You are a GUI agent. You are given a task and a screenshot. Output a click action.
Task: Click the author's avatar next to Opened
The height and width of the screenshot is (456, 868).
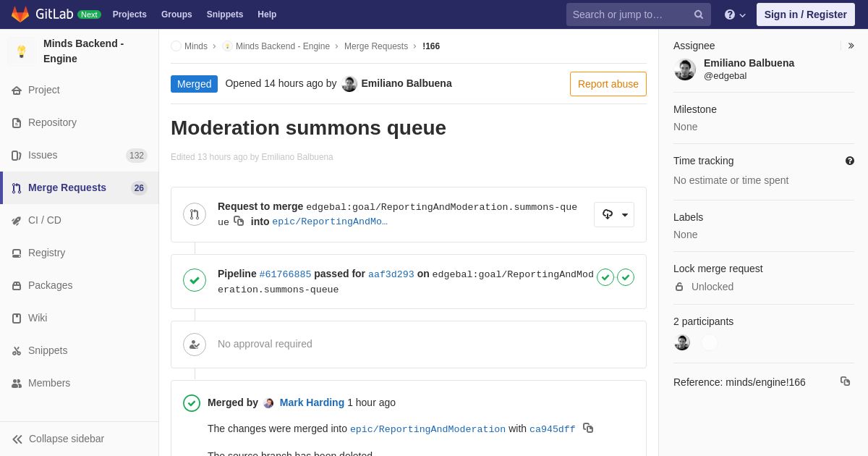tap(349, 84)
